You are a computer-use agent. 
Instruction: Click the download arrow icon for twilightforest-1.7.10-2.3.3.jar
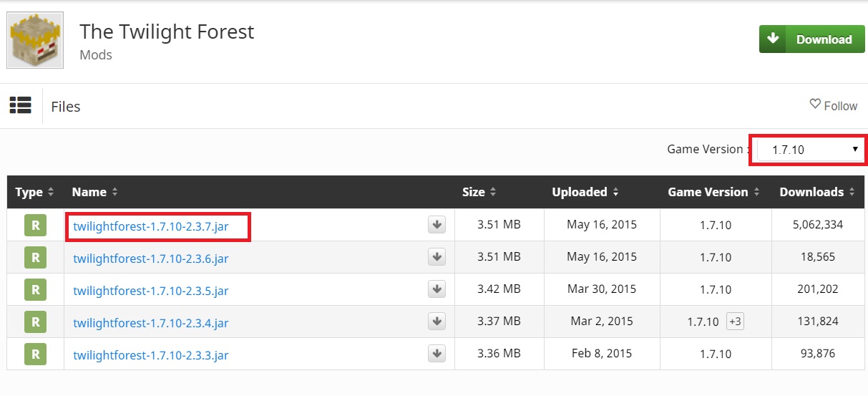pyautogui.click(x=437, y=354)
